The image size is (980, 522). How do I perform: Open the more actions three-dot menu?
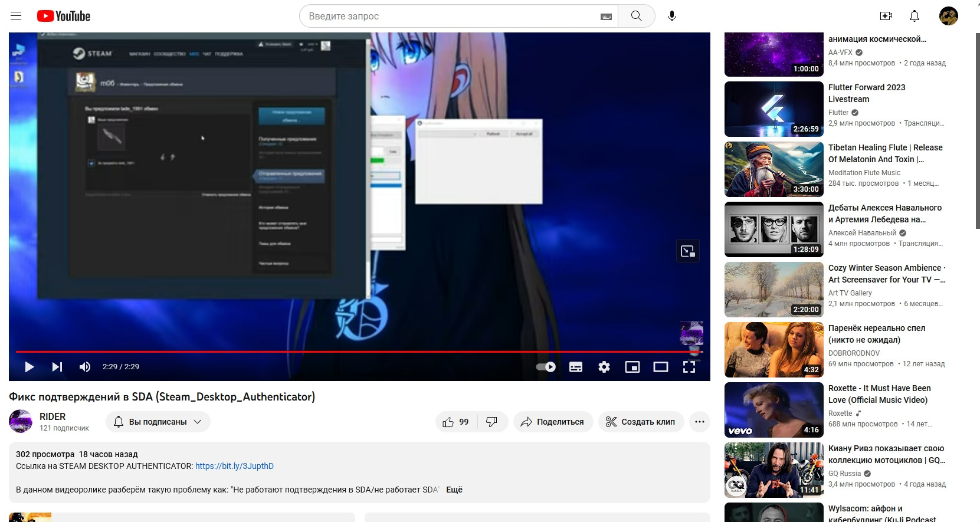pyautogui.click(x=700, y=422)
